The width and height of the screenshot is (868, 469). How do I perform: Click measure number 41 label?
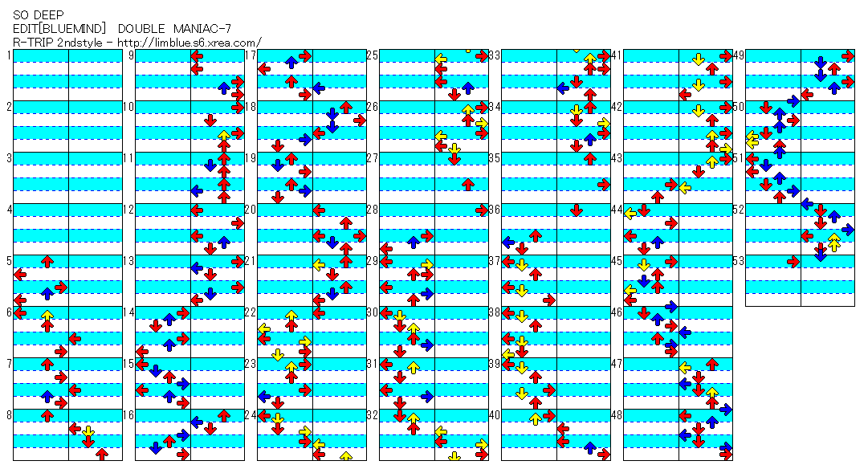[617, 55]
